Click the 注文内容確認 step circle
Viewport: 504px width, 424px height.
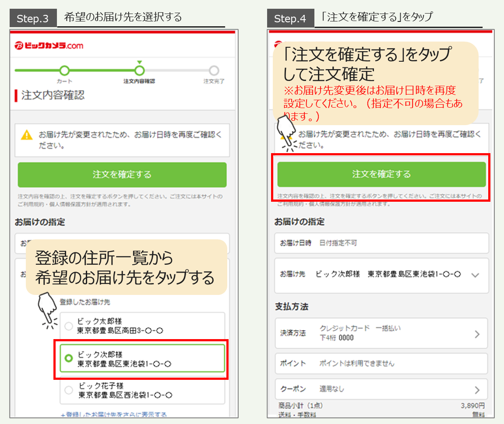pyautogui.click(x=140, y=70)
